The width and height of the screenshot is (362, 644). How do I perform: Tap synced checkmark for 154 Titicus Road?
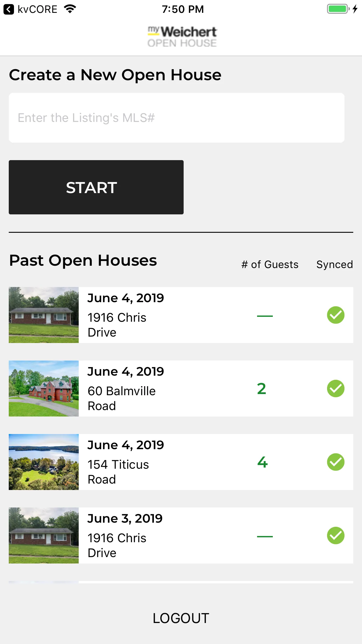pyautogui.click(x=335, y=462)
